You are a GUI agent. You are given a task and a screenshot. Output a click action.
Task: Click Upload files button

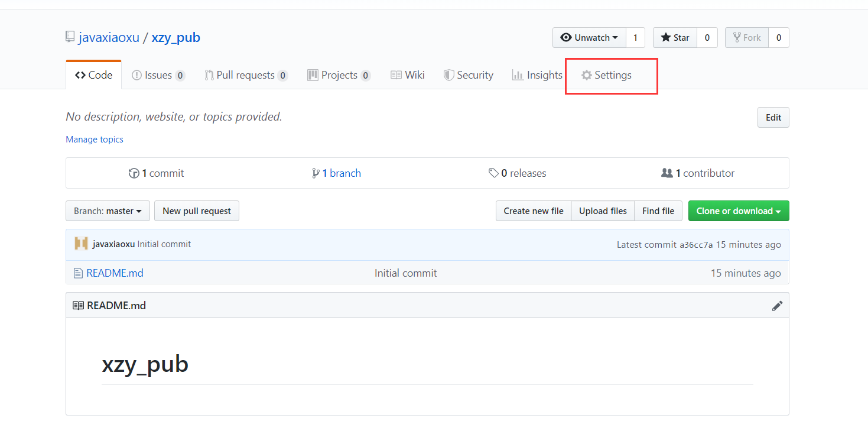point(603,211)
